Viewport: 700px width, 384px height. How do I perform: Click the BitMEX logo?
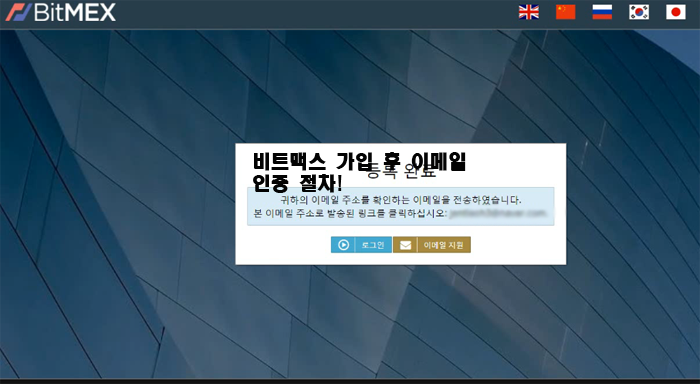(x=60, y=12)
